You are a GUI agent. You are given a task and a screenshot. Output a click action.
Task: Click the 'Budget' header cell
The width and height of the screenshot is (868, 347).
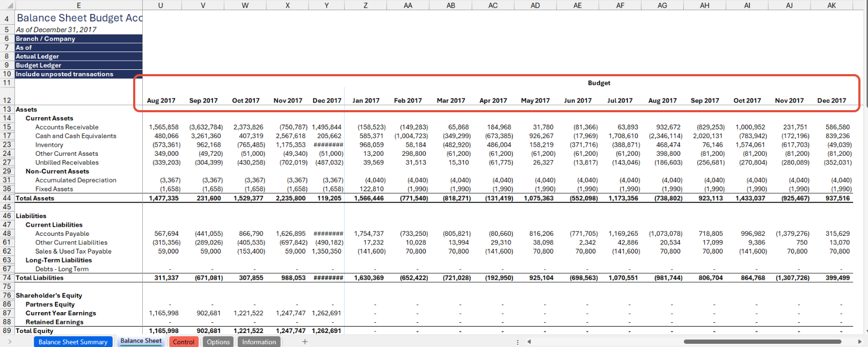coord(599,83)
